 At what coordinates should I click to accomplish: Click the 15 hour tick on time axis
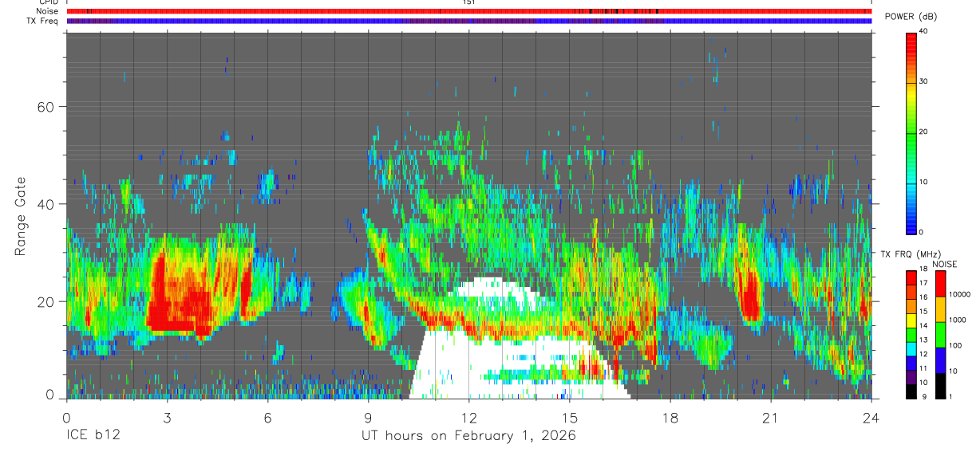[x=570, y=417]
